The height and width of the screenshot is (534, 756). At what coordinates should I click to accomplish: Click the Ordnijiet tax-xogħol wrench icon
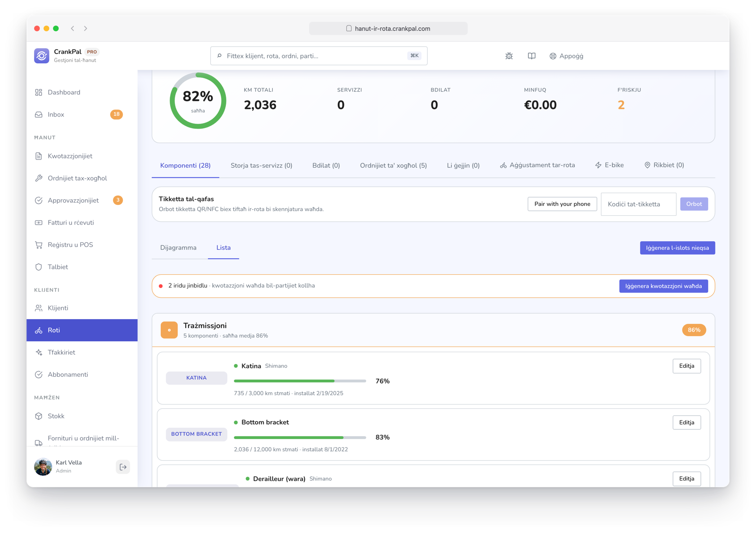click(x=39, y=178)
